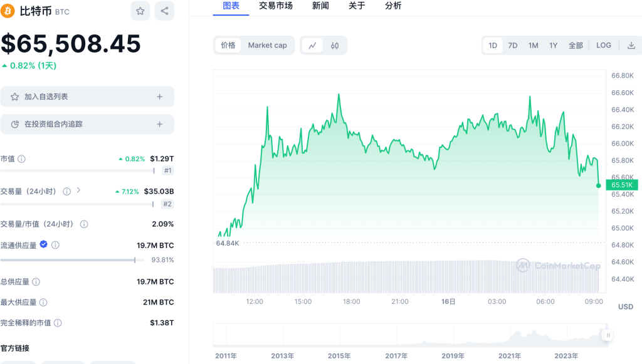Select the 价格 chart mode

point(228,45)
